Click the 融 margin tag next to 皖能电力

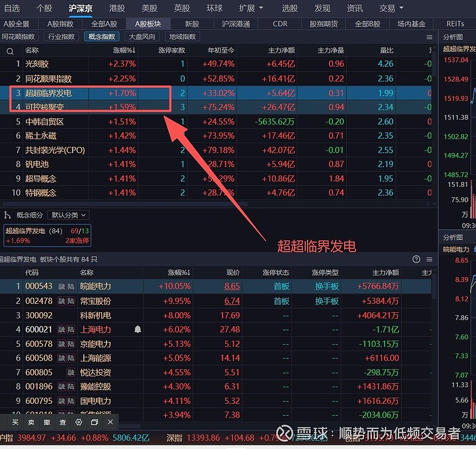click(x=61, y=286)
